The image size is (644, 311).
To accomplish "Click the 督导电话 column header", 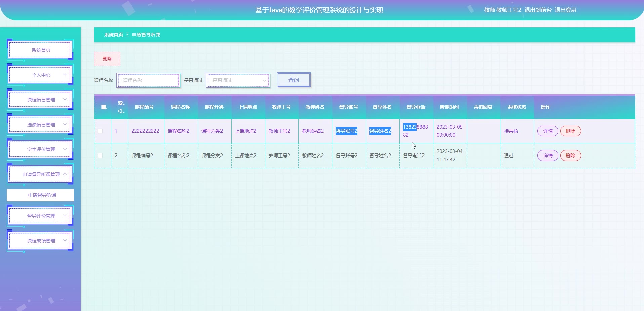I will (x=416, y=107).
